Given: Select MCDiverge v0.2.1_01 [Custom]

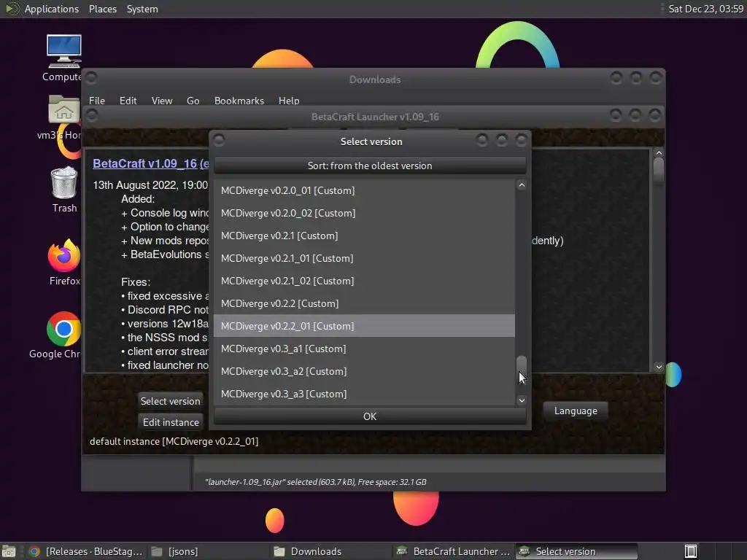Looking at the screenshot, I should click(364, 258).
